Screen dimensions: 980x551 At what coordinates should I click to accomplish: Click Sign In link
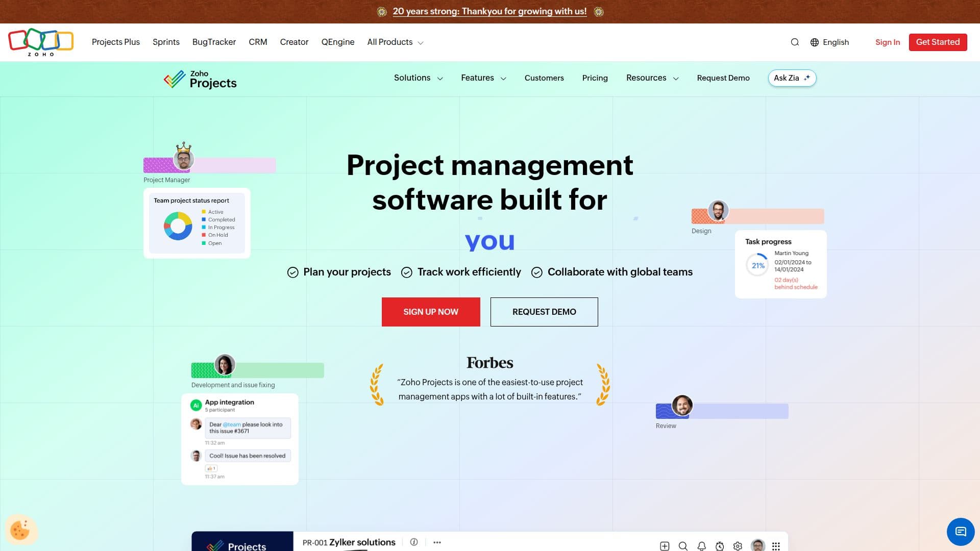888,42
